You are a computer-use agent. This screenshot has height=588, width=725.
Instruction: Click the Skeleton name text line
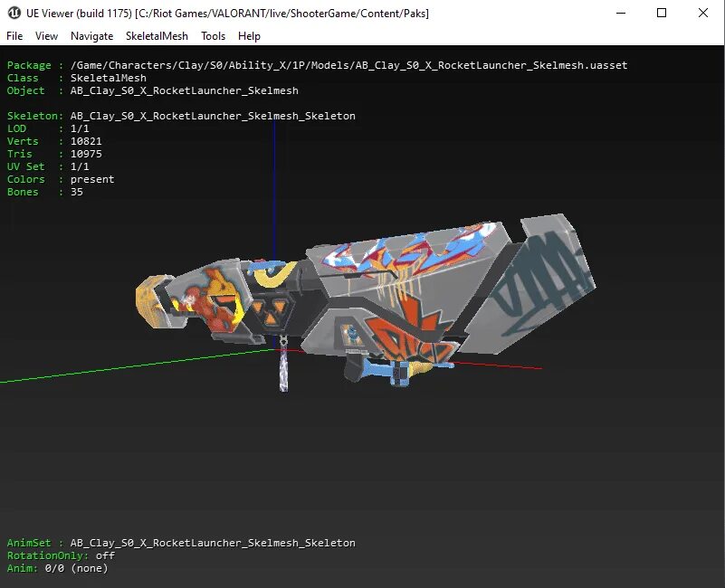click(181, 116)
